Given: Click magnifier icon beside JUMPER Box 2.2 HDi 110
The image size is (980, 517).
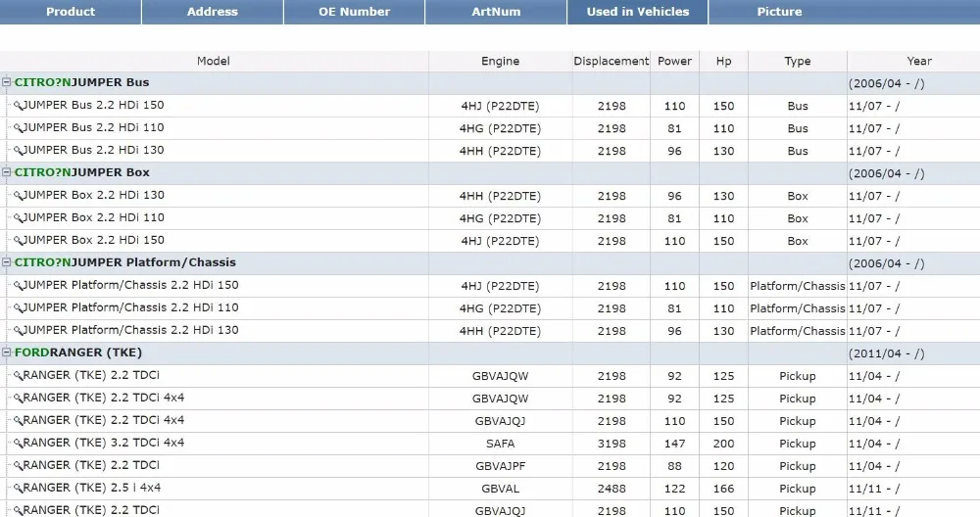Looking at the screenshot, I should pos(18,218).
